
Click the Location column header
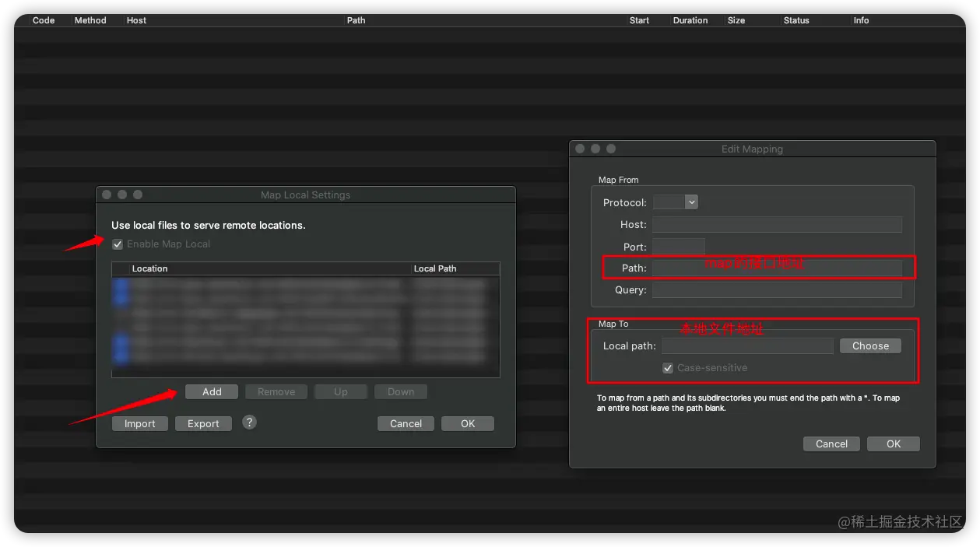pos(149,268)
